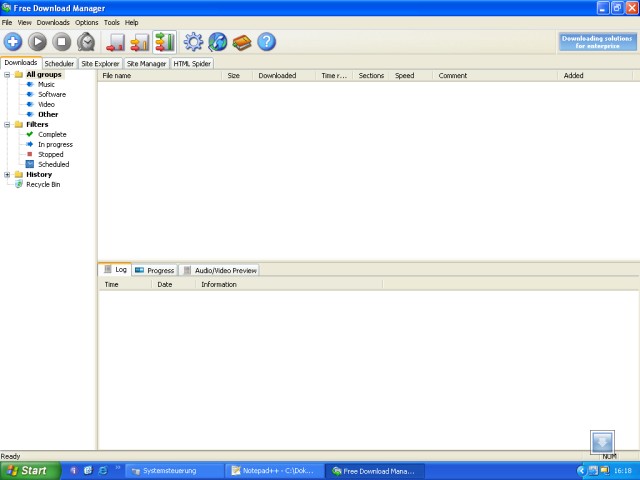Select the History folder
The image size is (640, 480).
click(39, 174)
